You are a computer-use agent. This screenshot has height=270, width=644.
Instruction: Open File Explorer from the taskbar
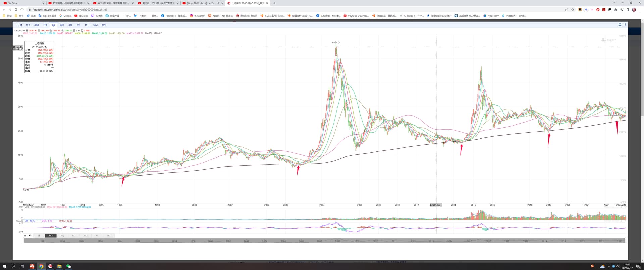point(59,266)
